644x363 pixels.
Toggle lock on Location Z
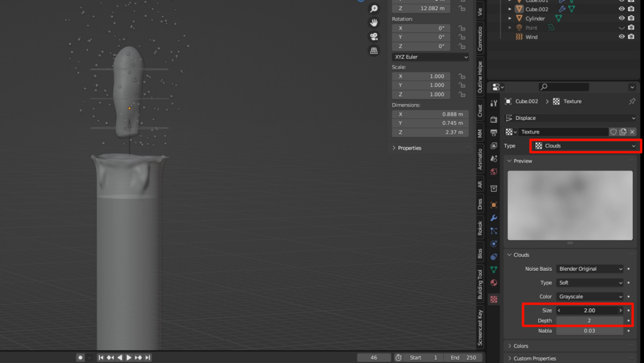coord(462,9)
